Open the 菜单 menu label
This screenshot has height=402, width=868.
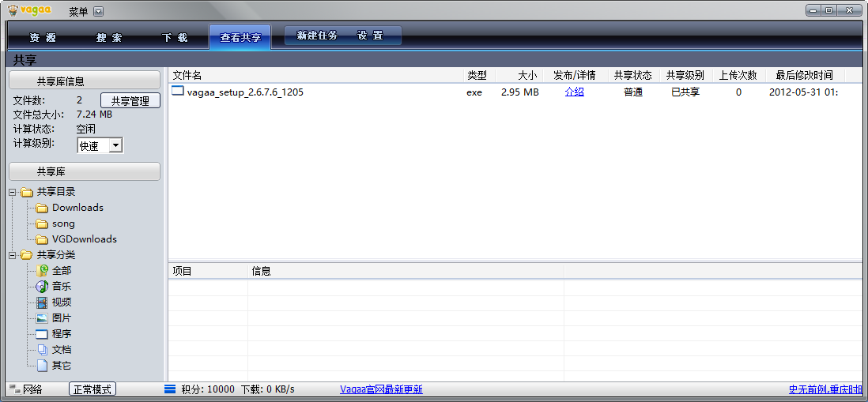pyautogui.click(x=78, y=12)
